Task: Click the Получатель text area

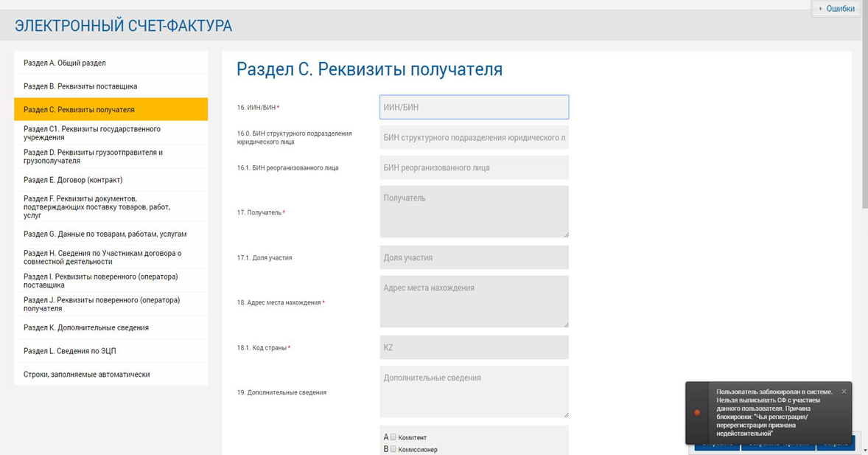Action: coord(474,212)
